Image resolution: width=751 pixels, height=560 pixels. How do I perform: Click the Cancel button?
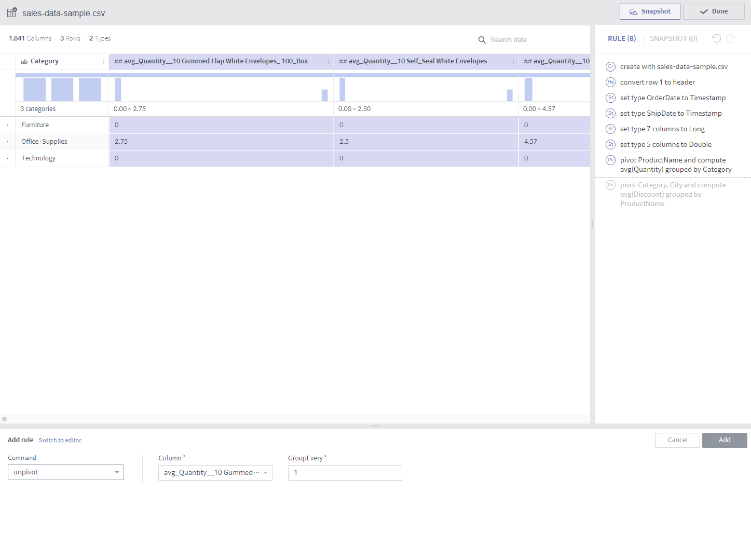click(x=677, y=440)
